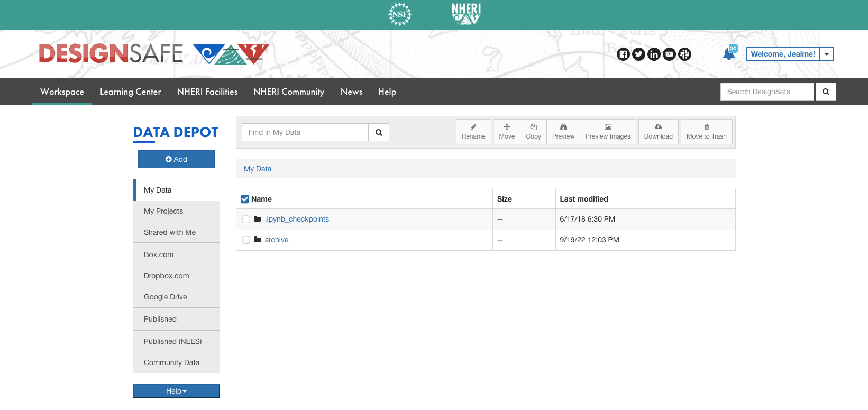This screenshot has height=410, width=868.
Task: Open Preview Images from the toolbar
Action: pos(608,132)
